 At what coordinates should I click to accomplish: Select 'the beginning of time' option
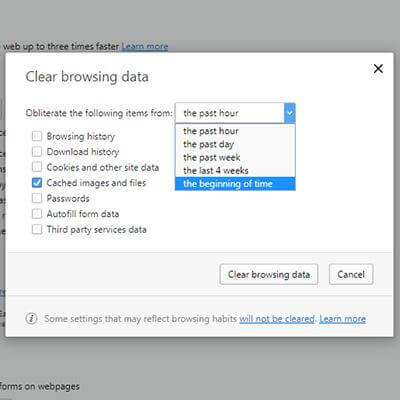(x=235, y=184)
